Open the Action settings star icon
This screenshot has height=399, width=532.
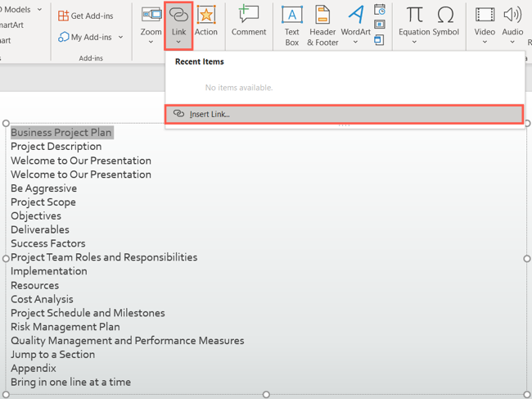point(206,15)
